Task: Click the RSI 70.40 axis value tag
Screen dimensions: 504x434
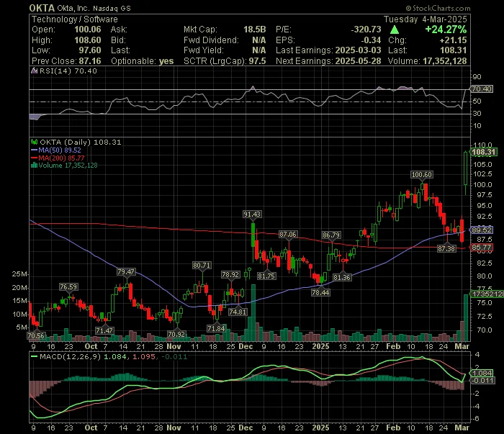Action: click(x=482, y=89)
